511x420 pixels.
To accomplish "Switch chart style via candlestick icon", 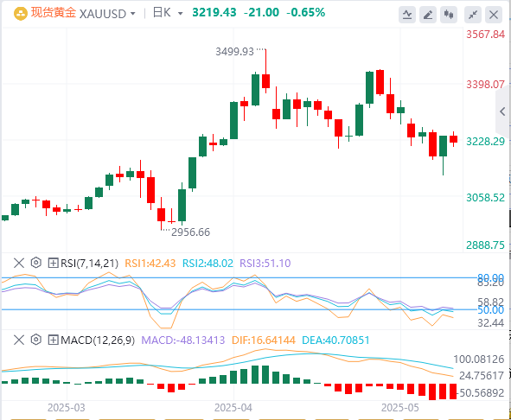I will click(449, 15).
